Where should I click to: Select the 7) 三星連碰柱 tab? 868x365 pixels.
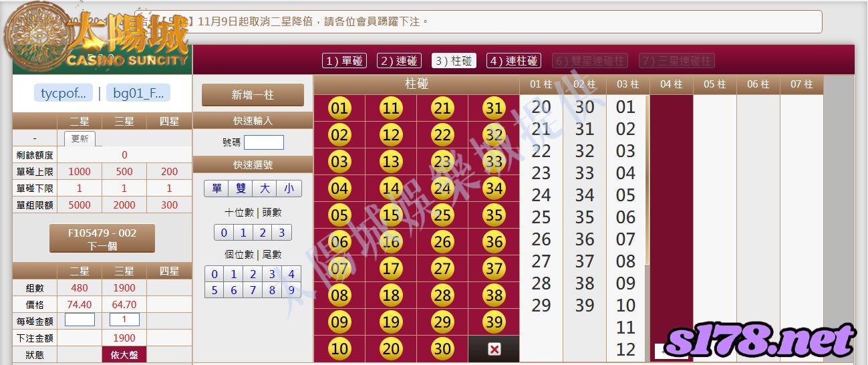pos(676,61)
